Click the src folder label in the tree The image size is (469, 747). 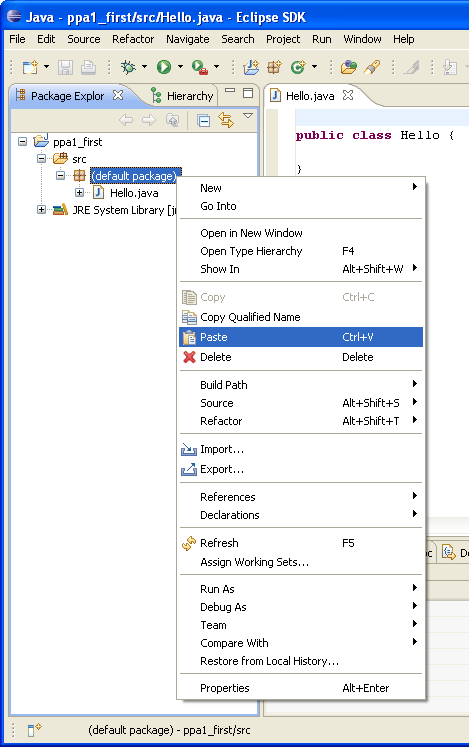79,159
